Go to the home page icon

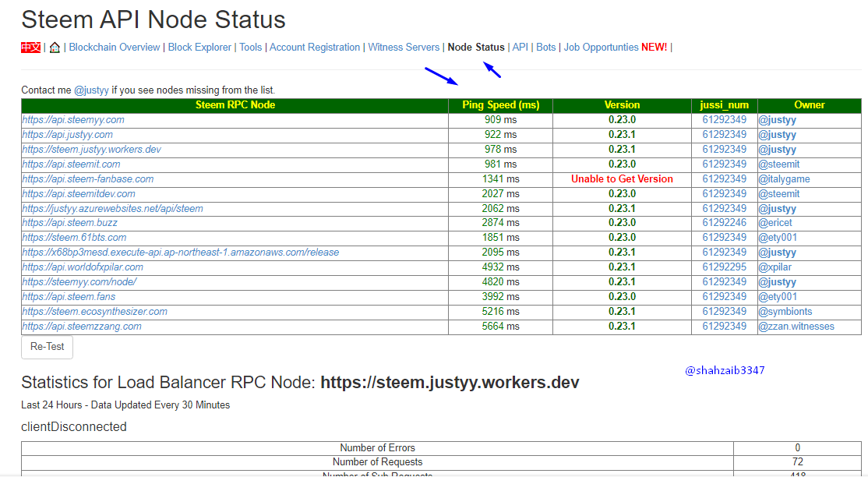pos(55,48)
